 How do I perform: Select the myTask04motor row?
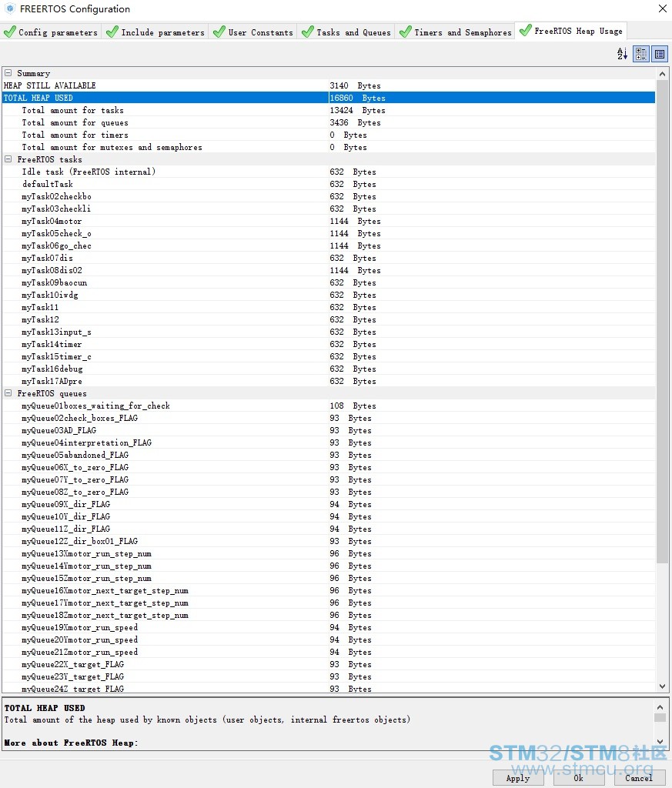(329, 221)
